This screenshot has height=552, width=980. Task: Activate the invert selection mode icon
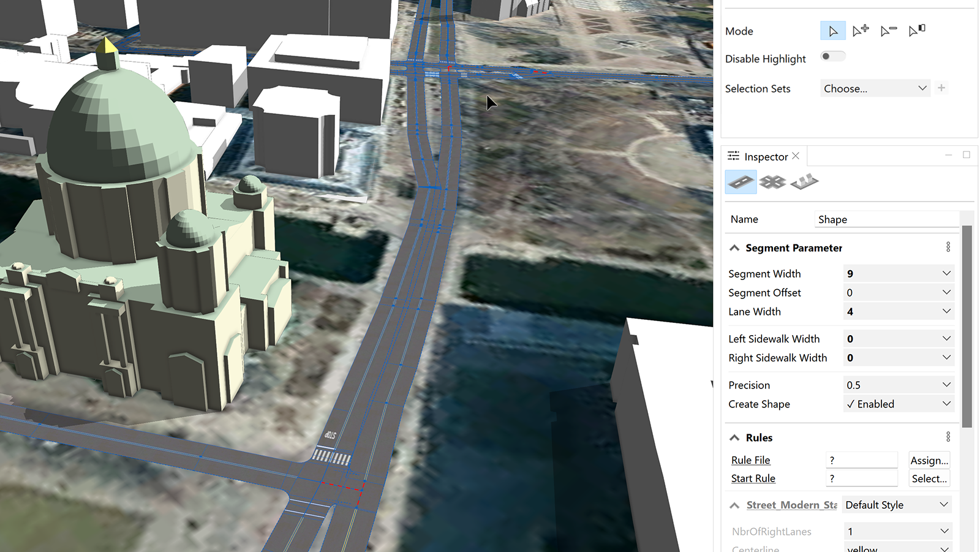click(x=917, y=30)
